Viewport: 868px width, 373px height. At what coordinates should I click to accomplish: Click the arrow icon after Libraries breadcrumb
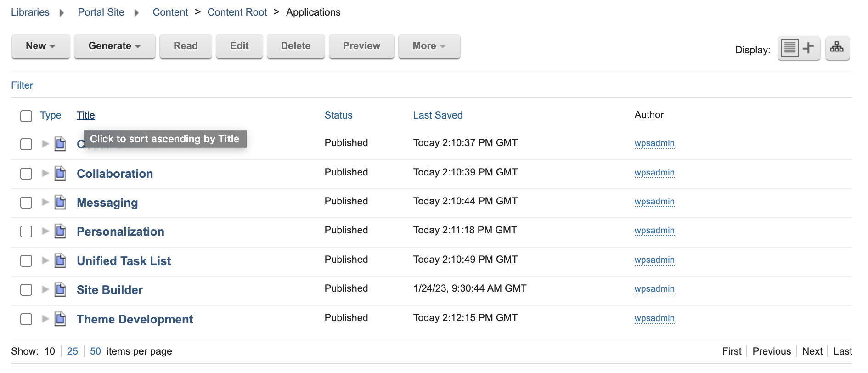pyautogui.click(x=62, y=13)
